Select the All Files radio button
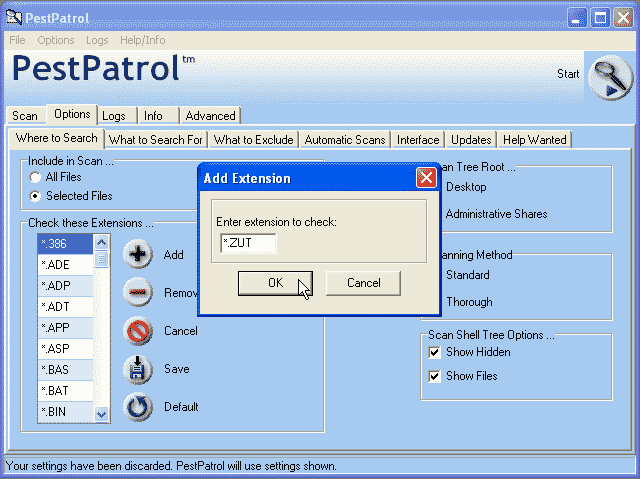Screen dimensions: 640x479 point(35,177)
